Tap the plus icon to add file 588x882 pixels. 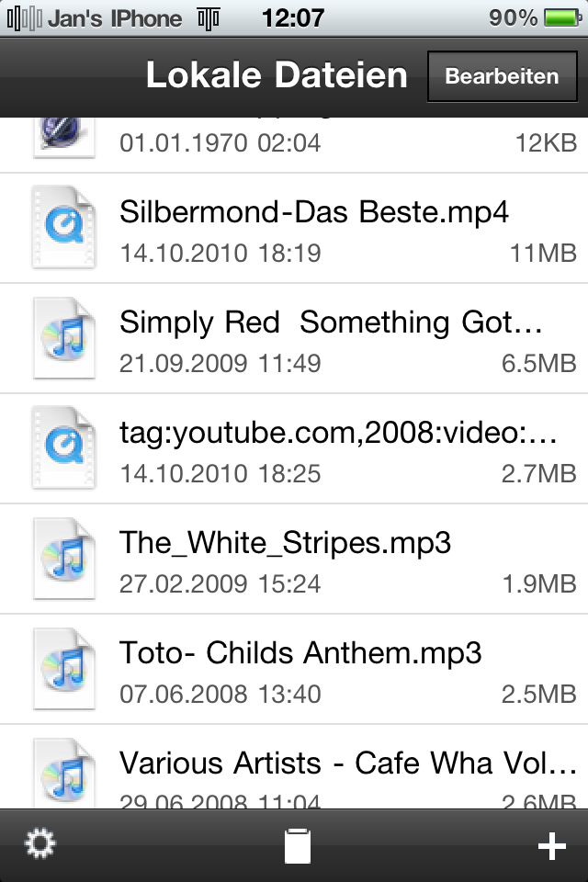[x=551, y=846]
